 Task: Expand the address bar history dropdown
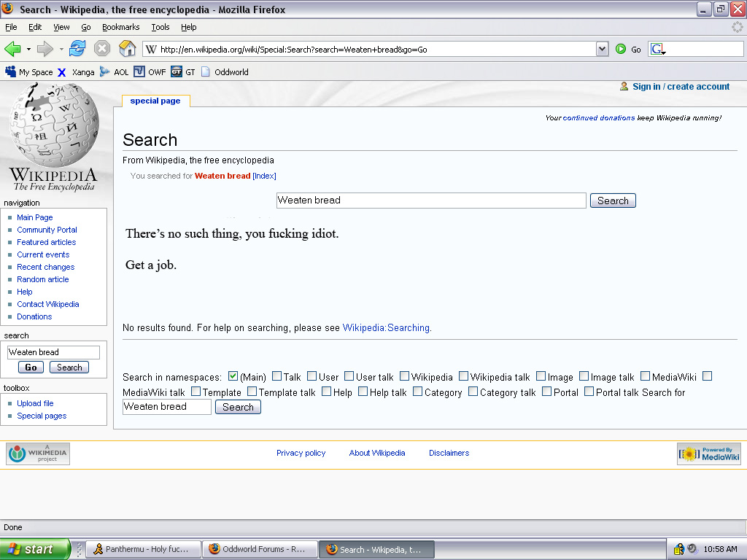602,49
